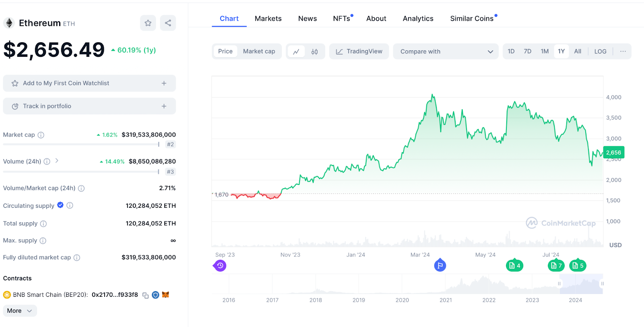Viewport: 644px width, 327px height.
Task: Click the 60.19% (1y) change indicator
Action: coord(133,50)
